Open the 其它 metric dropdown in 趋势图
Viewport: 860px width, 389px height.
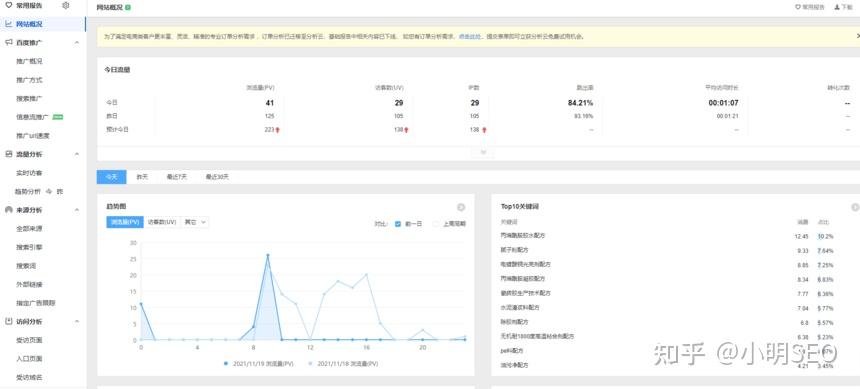pos(195,222)
